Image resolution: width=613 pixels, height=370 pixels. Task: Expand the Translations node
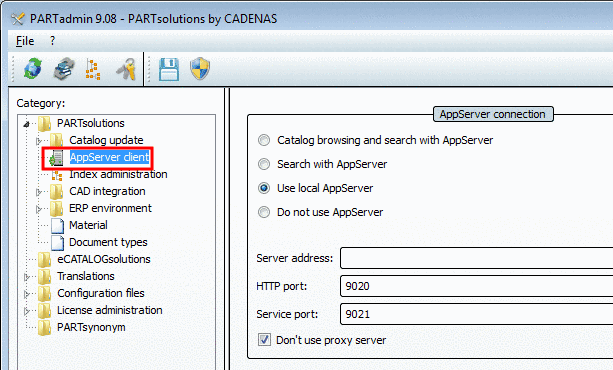tap(26, 277)
